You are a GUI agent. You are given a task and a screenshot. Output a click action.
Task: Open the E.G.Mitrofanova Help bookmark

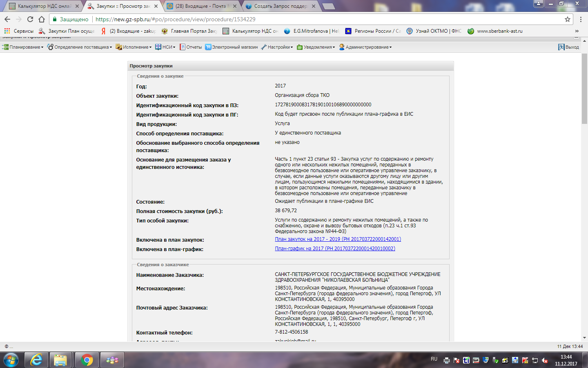click(312, 31)
